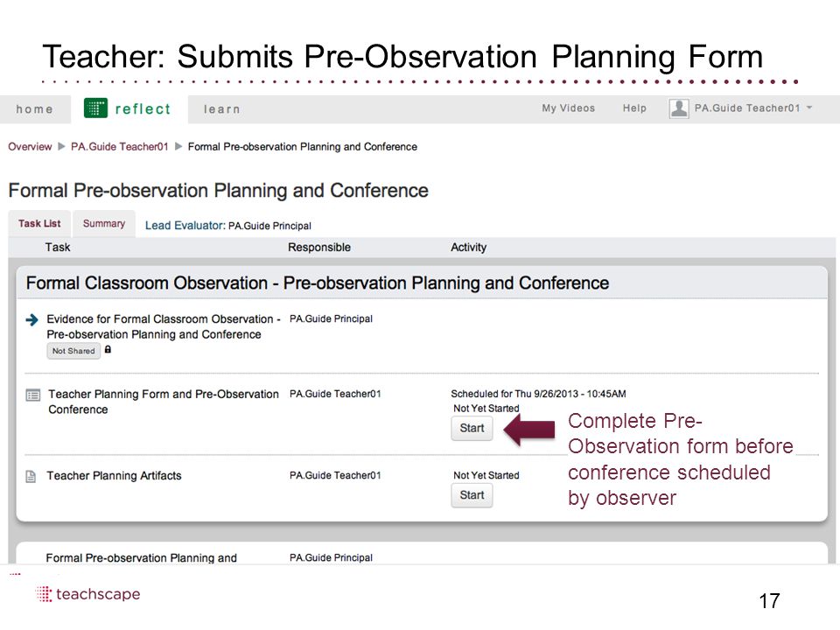Switch to the Summary tab
Image resolution: width=840 pixels, height=630 pixels.
pyautogui.click(x=104, y=223)
